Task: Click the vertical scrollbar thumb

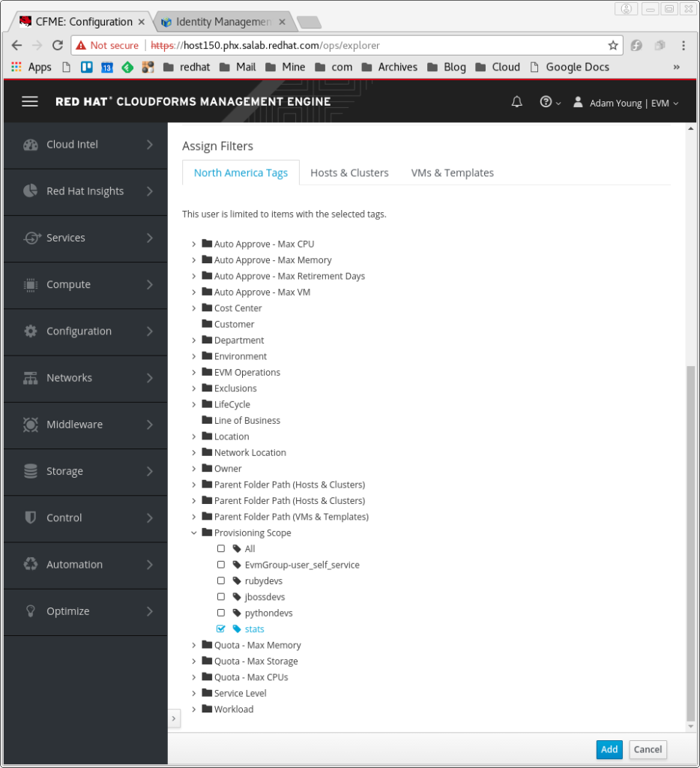Action: click(x=691, y=544)
